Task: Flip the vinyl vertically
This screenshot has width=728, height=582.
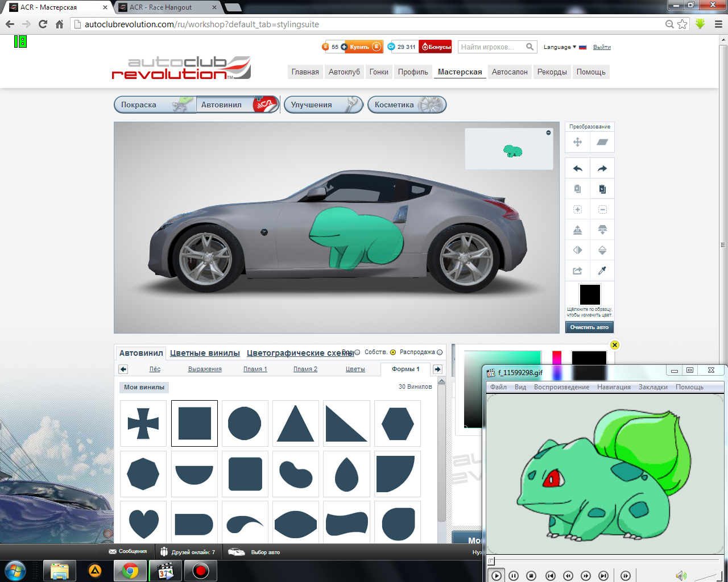Action: click(602, 250)
